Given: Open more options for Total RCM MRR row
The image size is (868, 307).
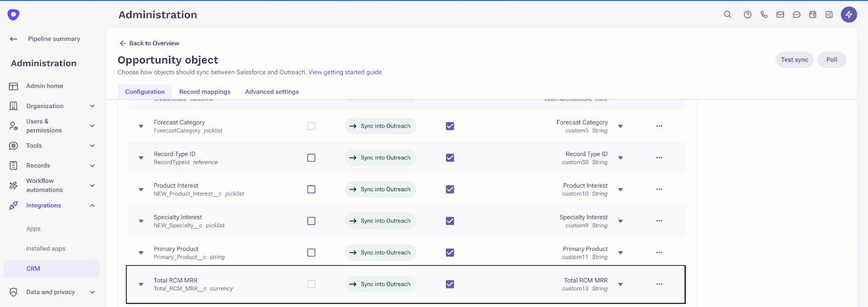Looking at the screenshot, I should pos(659,284).
